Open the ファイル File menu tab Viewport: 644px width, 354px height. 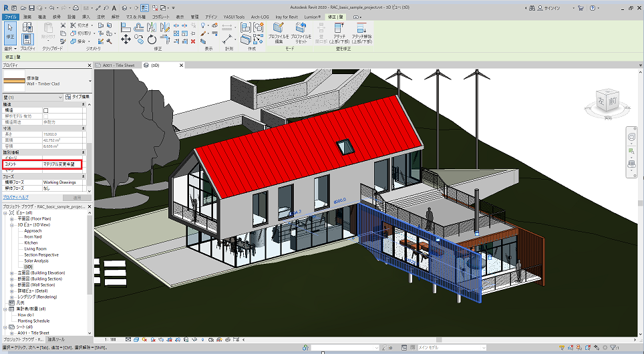click(10, 17)
